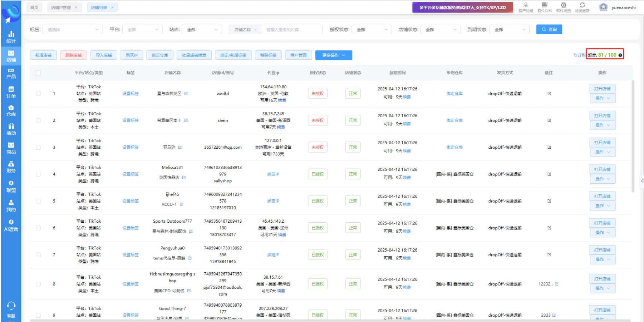Click the 新增店铺 button
644x322 pixels.
coord(43,55)
